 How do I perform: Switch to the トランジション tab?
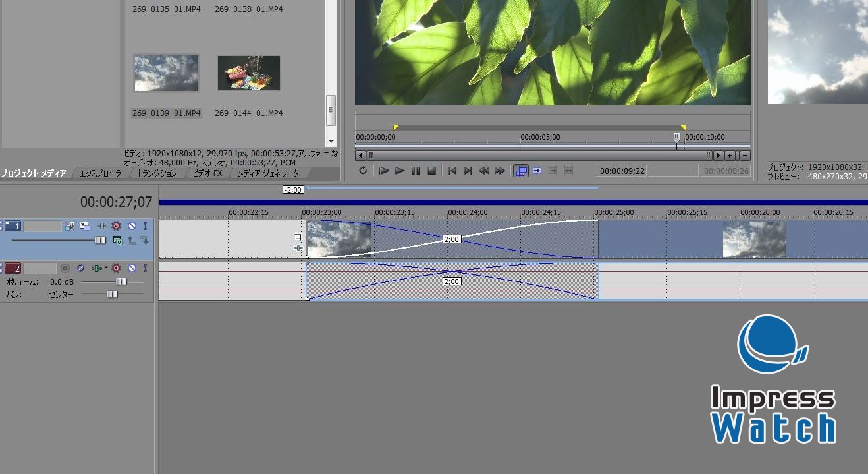point(156,173)
